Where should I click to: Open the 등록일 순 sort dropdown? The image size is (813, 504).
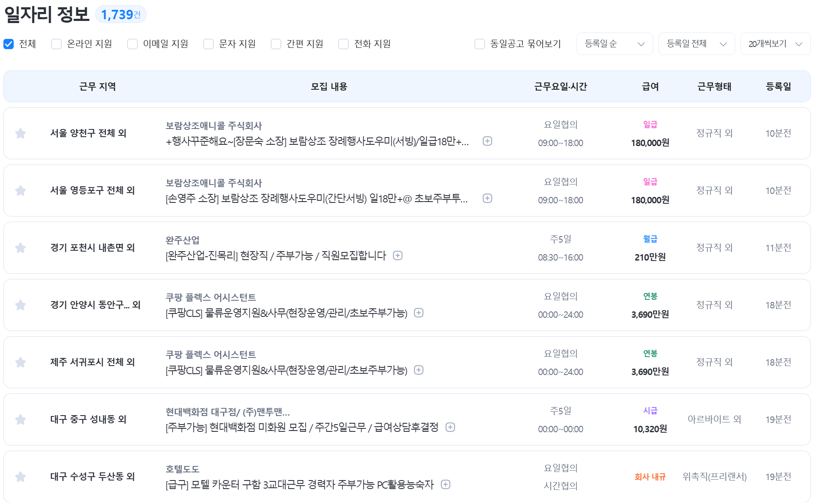click(614, 44)
